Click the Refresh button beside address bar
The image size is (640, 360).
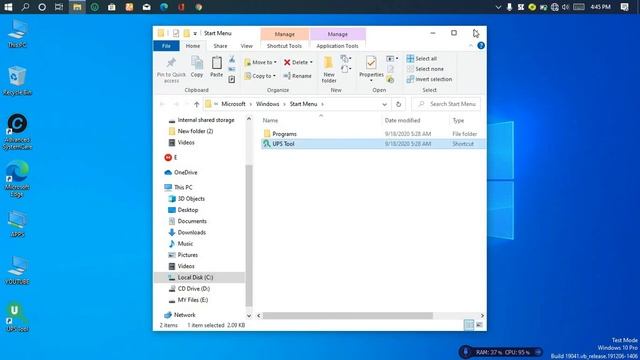(398, 104)
